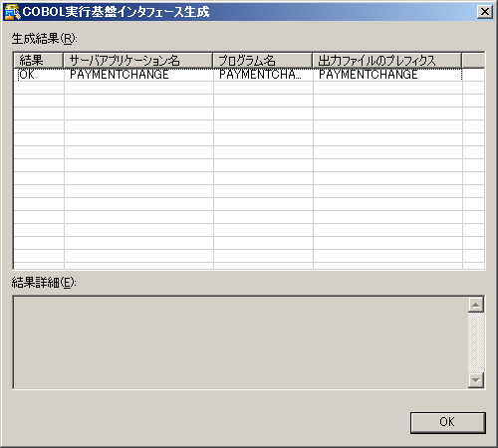The height and width of the screenshot is (448, 498).
Task: Click the dialog title bar text
Action: [x=116, y=12]
